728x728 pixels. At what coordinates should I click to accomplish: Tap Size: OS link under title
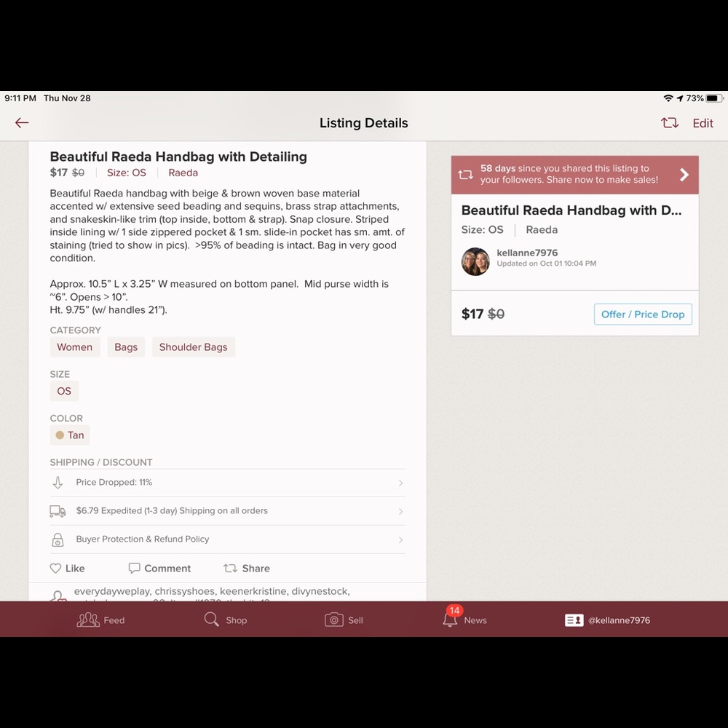point(126,173)
